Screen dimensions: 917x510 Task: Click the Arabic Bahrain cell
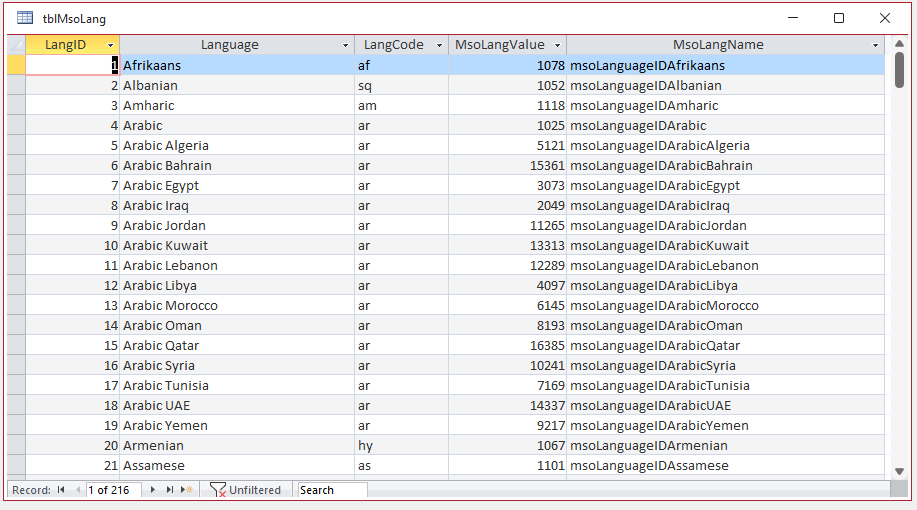coord(237,166)
